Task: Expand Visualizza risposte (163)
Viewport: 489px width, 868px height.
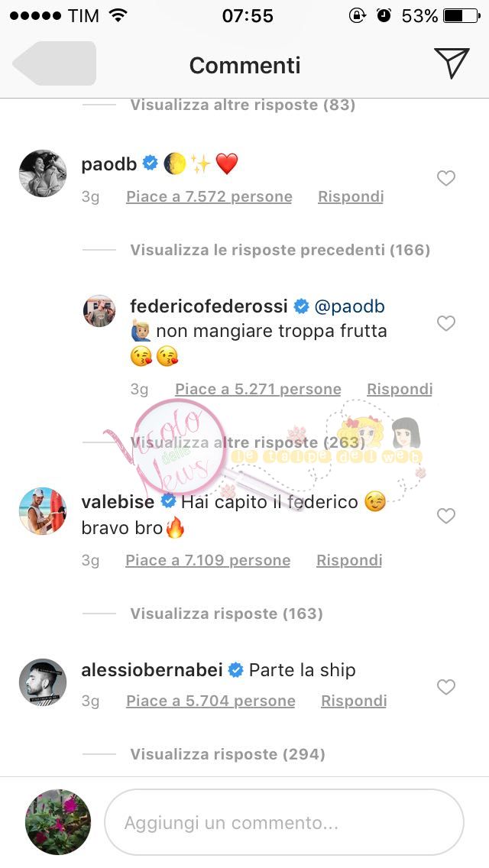Action: point(226,614)
